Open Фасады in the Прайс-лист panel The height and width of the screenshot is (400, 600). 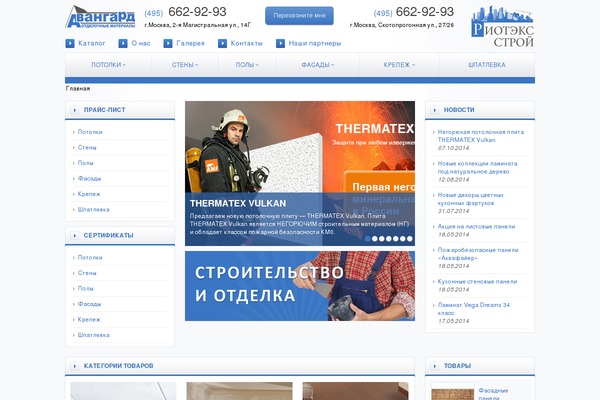(89, 178)
